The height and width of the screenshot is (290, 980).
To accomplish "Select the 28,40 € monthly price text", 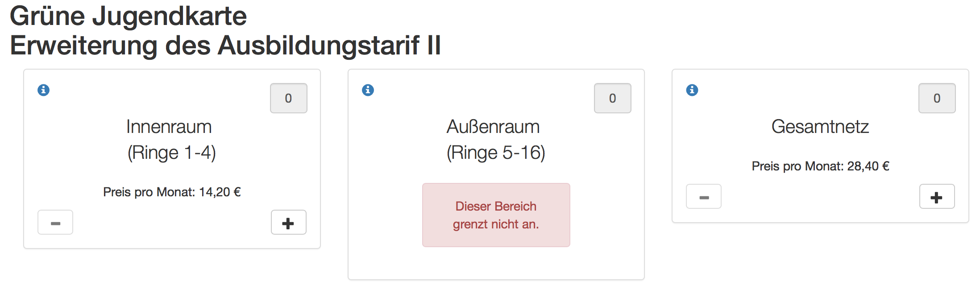I will [x=820, y=166].
